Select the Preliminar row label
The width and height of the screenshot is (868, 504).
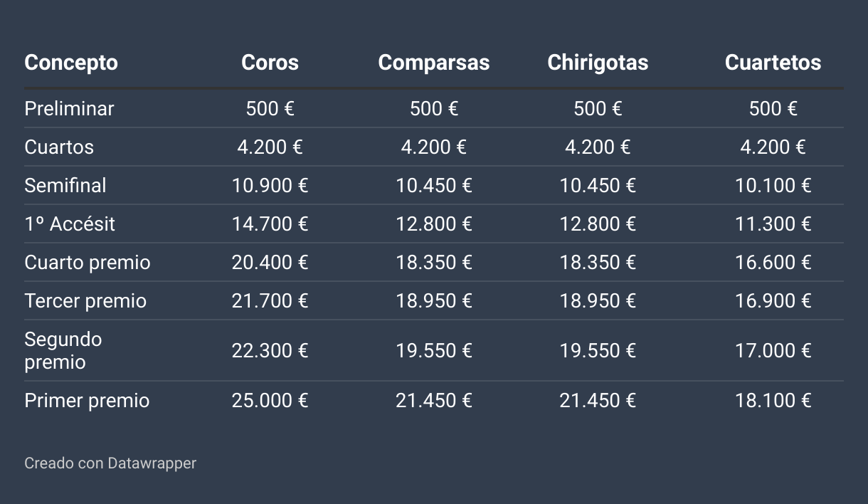pos(69,109)
